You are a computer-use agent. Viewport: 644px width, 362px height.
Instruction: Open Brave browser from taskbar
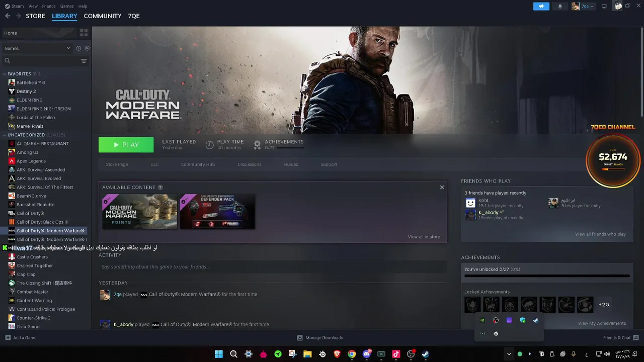(x=337, y=354)
